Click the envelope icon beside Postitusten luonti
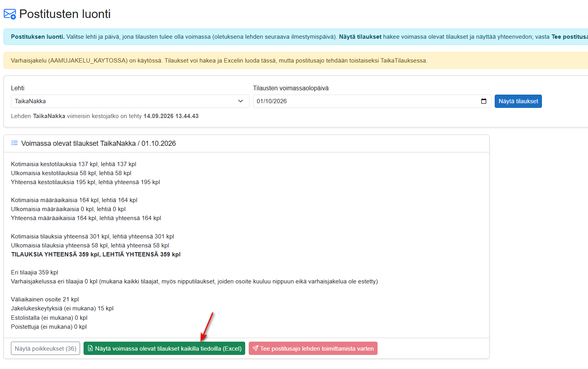The width and height of the screenshot is (588, 369). point(10,14)
